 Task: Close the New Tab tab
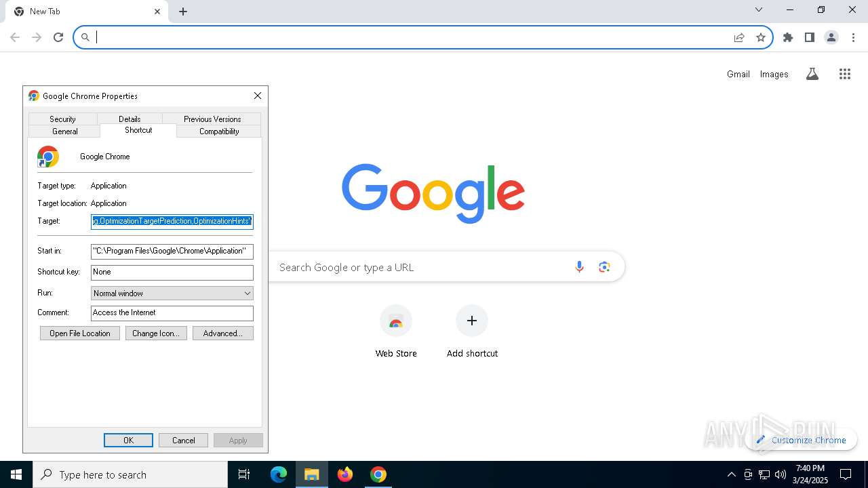157,12
